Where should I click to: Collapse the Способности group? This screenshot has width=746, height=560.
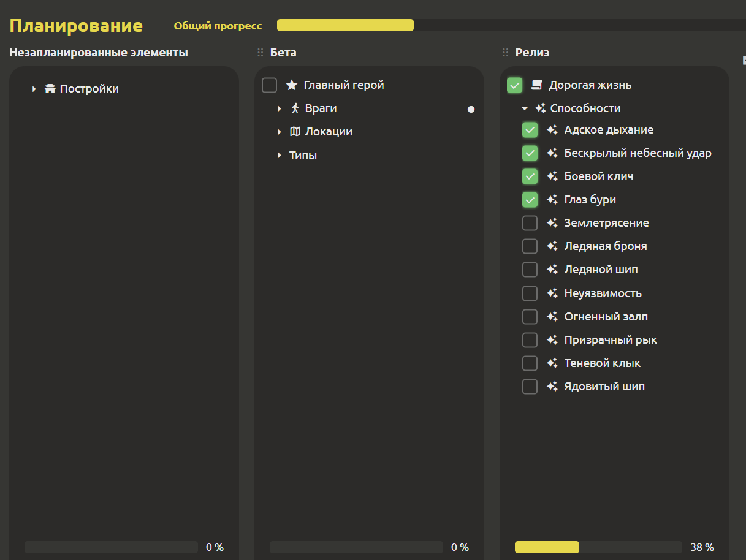pyautogui.click(x=525, y=108)
